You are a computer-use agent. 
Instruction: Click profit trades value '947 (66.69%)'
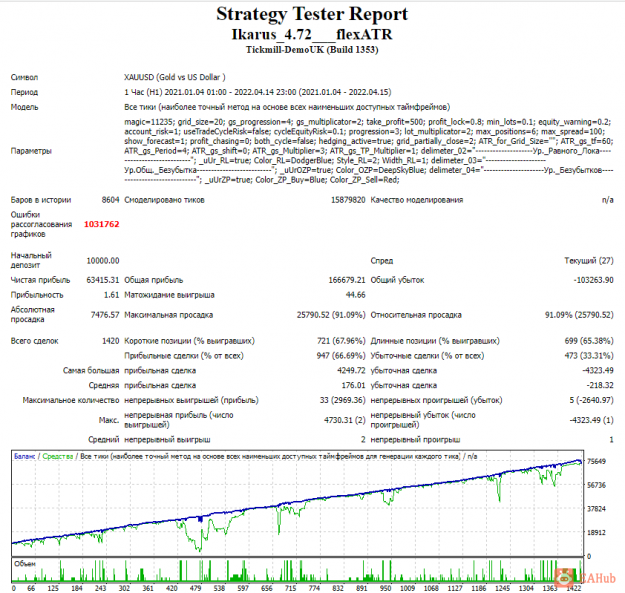click(341, 356)
